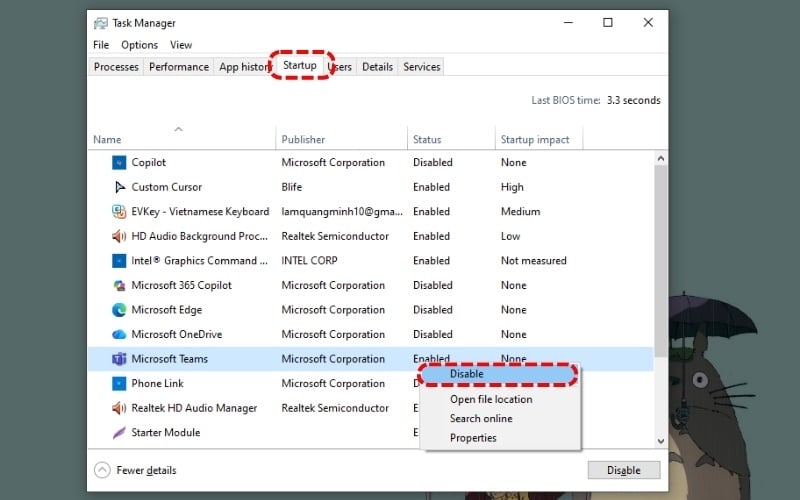Screen dimensions: 800x500
Task: Click the lamquangminh10@gma... publisher cell
Action: (342, 211)
